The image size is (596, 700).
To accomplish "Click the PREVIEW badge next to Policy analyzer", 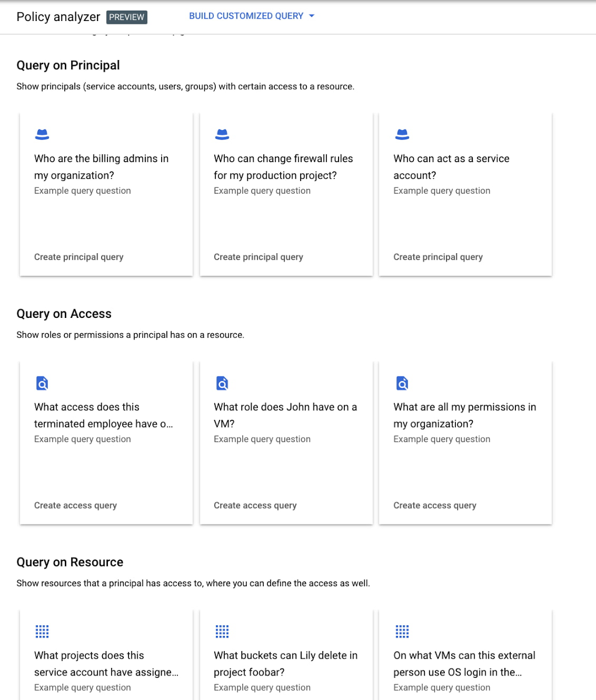I will coord(127,17).
